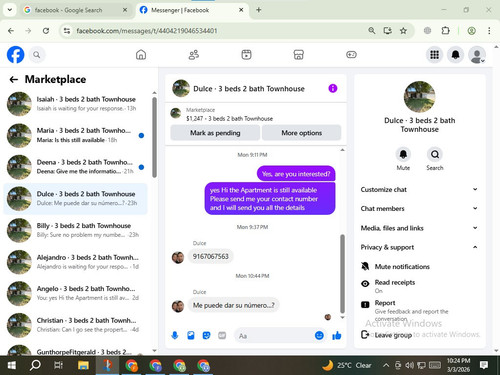Open Alejandro's conversation
Viewport: 500px width, 375px height.
[x=75, y=262]
